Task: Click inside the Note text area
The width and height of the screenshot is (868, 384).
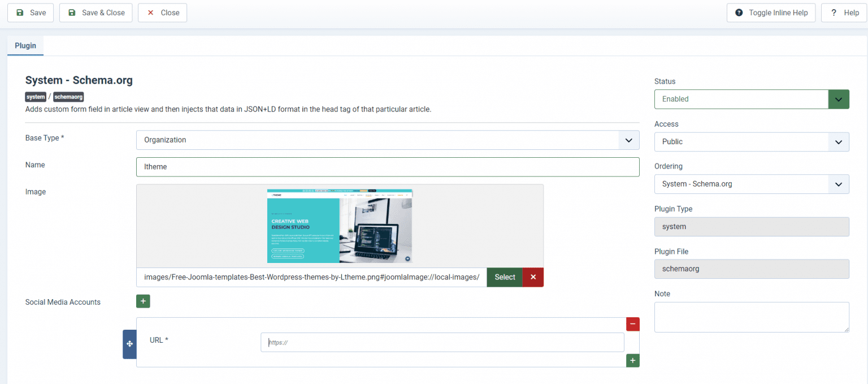Action: (x=751, y=317)
